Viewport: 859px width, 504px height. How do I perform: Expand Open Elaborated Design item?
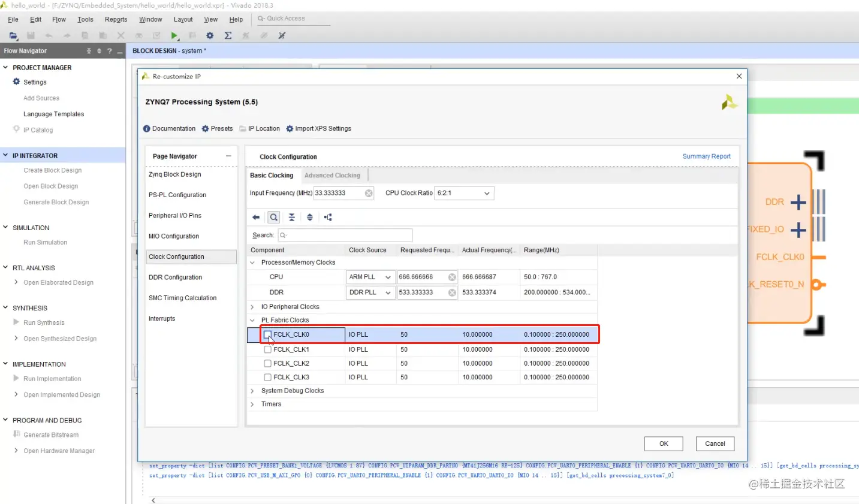tap(16, 282)
